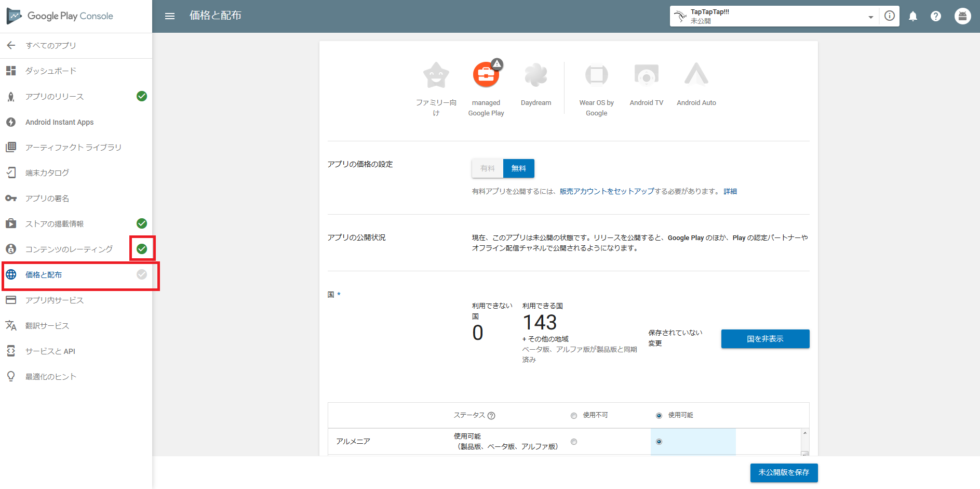Open すべてのアプリ in the sidebar
The image size is (980, 489).
click(51, 46)
